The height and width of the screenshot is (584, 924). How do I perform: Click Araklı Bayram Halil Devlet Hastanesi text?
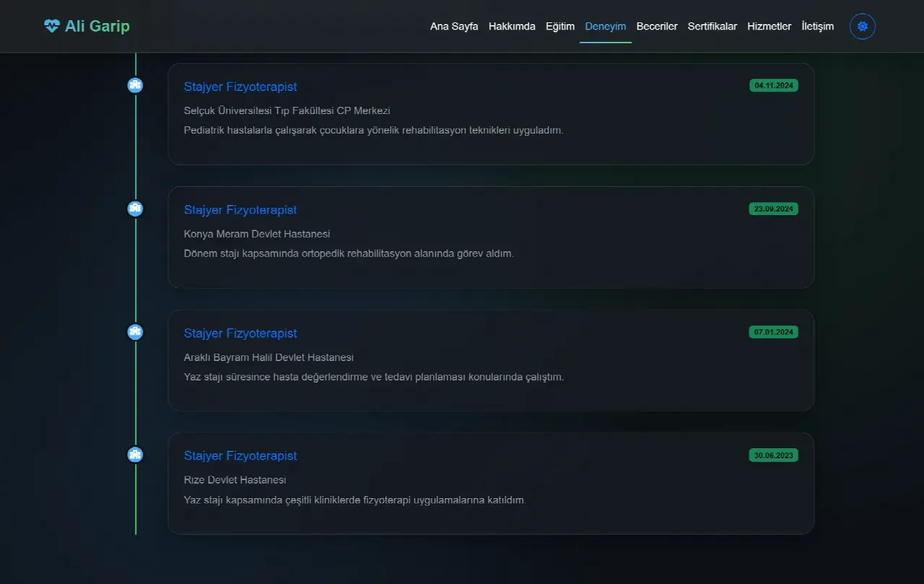point(269,357)
